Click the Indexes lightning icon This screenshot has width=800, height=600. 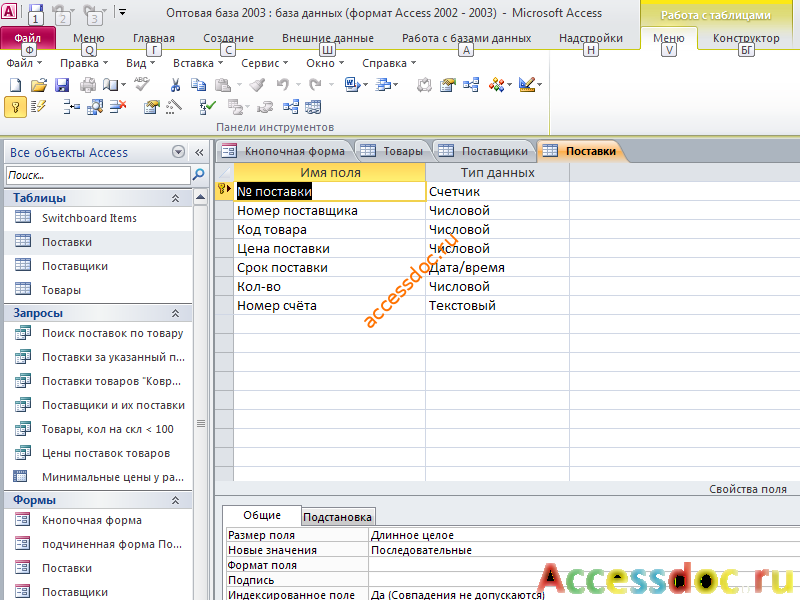(x=38, y=107)
